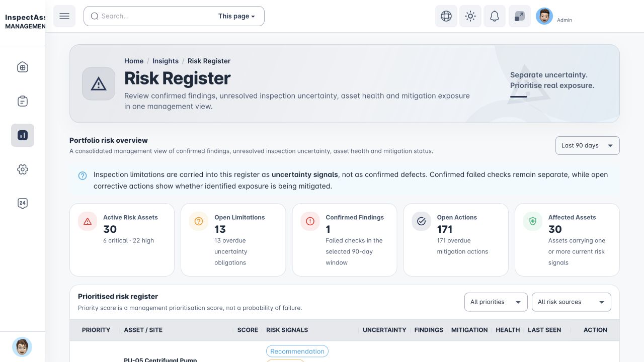
Task: Select the bar chart insights sidebar icon
Action: (x=23, y=135)
